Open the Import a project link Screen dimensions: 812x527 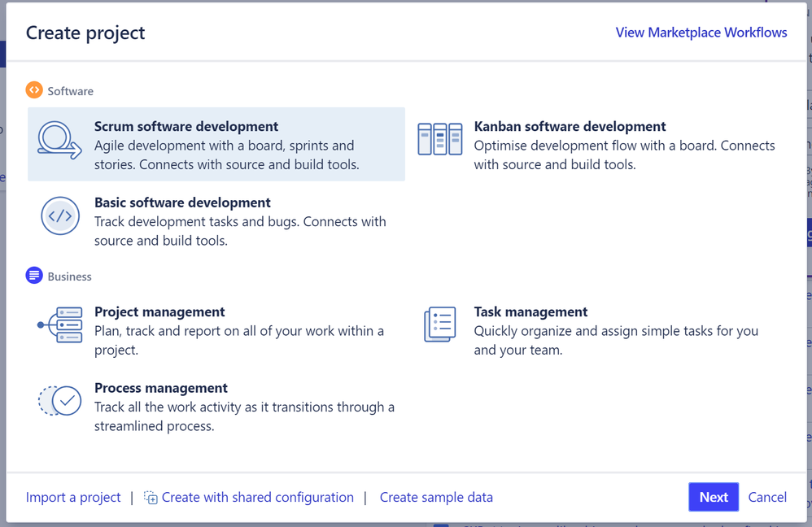click(x=72, y=496)
